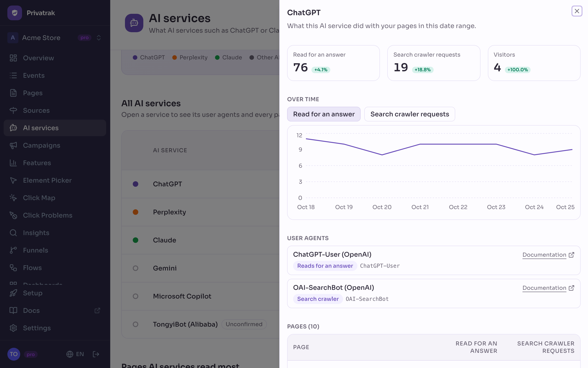The height and width of the screenshot is (368, 588).
Task: Click the Unconfirmed badge
Action: [244, 324]
